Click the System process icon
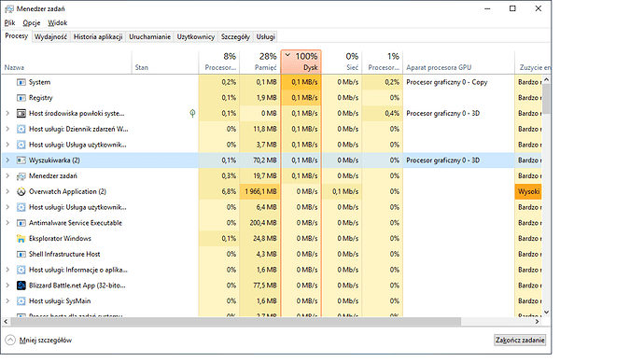This screenshot has width=644, height=362. pos(21,82)
